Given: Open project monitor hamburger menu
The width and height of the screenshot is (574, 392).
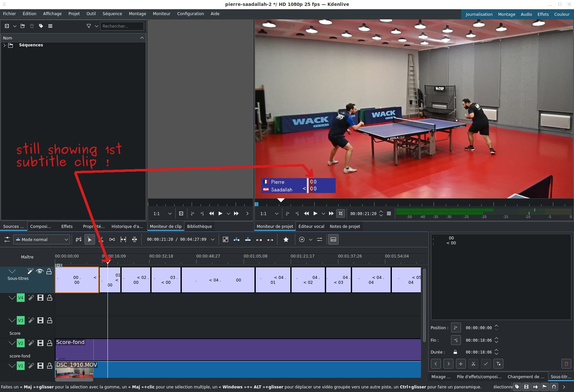Looking at the screenshot, I should [x=389, y=213].
